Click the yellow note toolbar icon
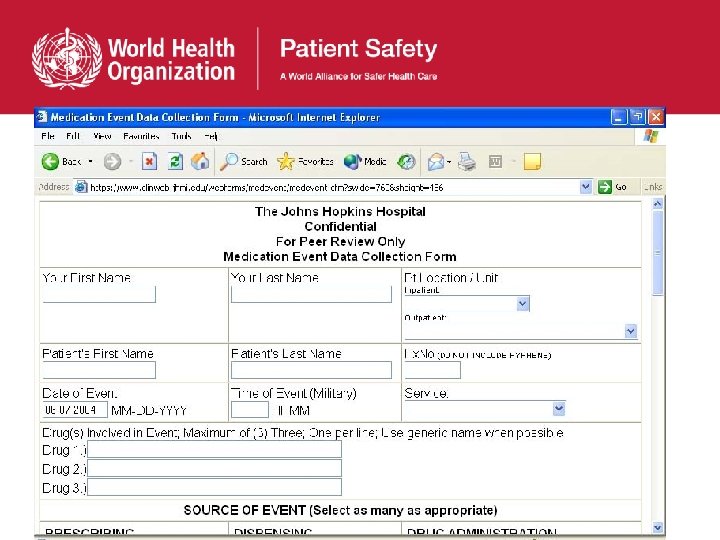The height and width of the screenshot is (540, 720). [532, 162]
